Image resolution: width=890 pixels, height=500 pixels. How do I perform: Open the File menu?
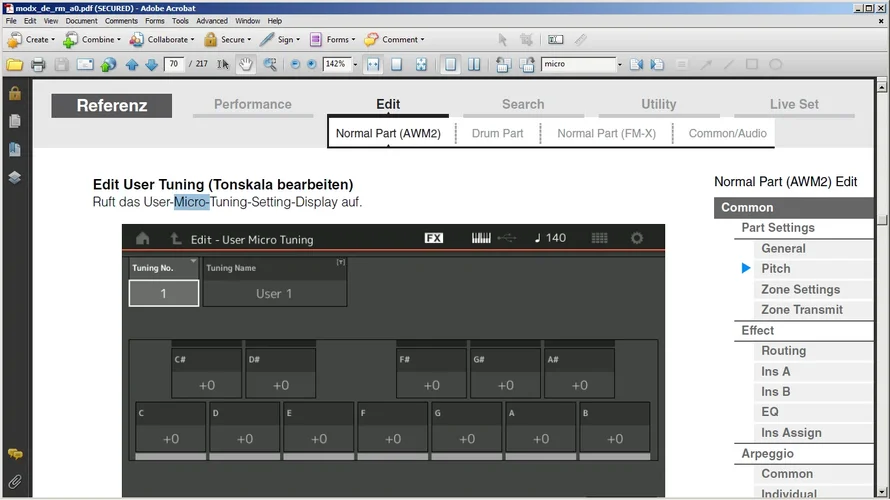(11, 21)
